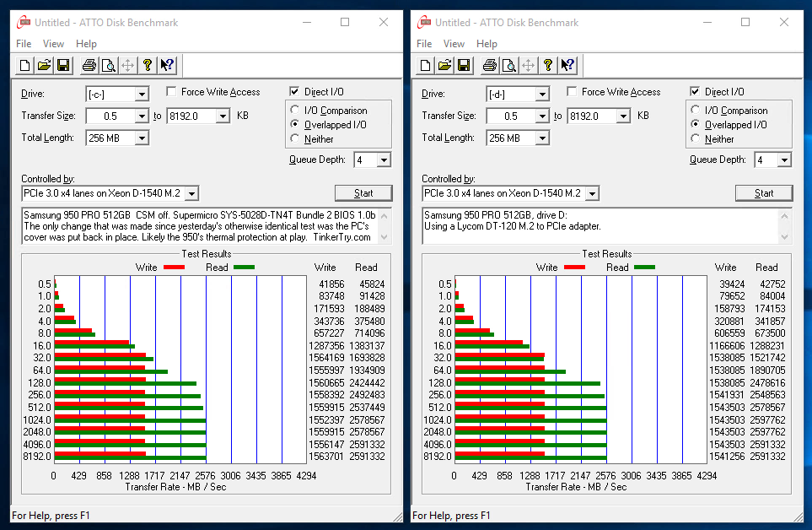Click Open folder icon in left window
812x530 pixels.
(44, 65)
